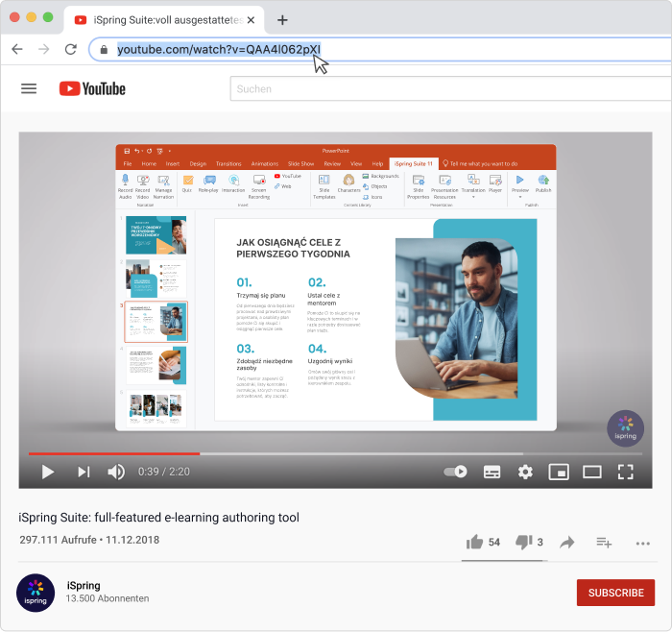Open video settings gear
This screenshot has width=672, height=632.
[525, 472]
